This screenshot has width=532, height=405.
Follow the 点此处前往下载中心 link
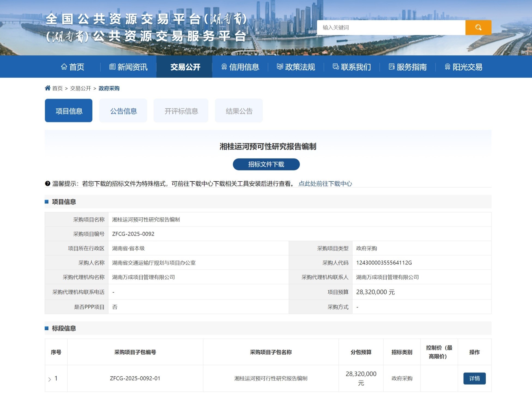[x=325, y=184]
